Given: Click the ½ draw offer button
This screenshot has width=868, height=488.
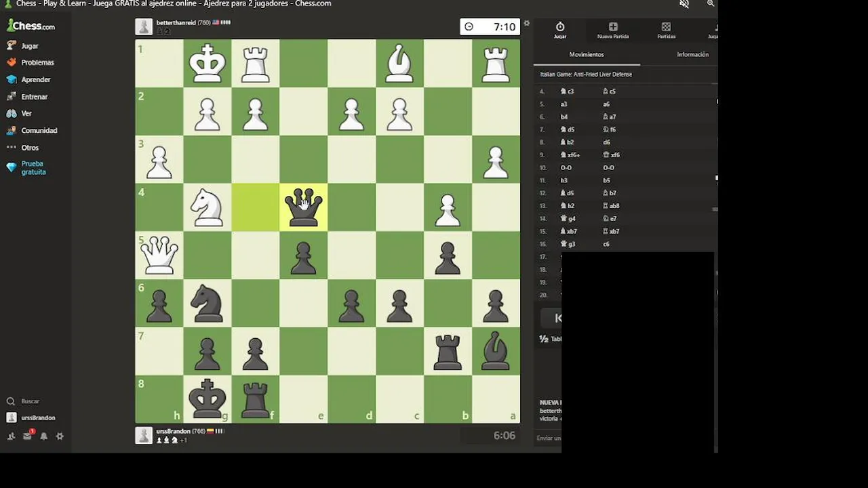Looking at the screenshot, I should (550, 339).
